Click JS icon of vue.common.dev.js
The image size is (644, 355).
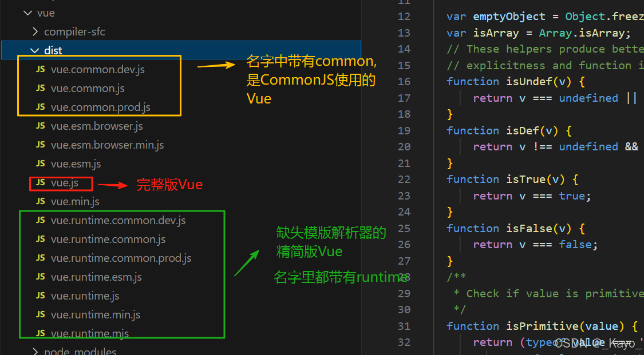tap(40, 69)
